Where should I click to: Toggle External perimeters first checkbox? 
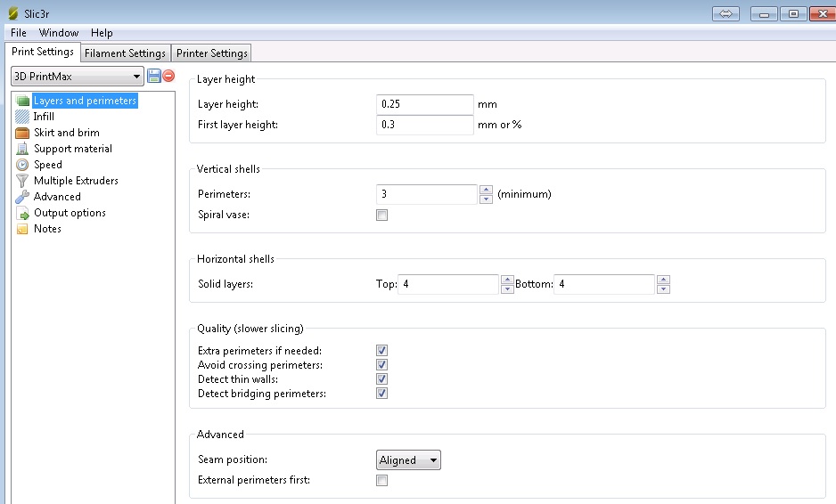[382, 481]
